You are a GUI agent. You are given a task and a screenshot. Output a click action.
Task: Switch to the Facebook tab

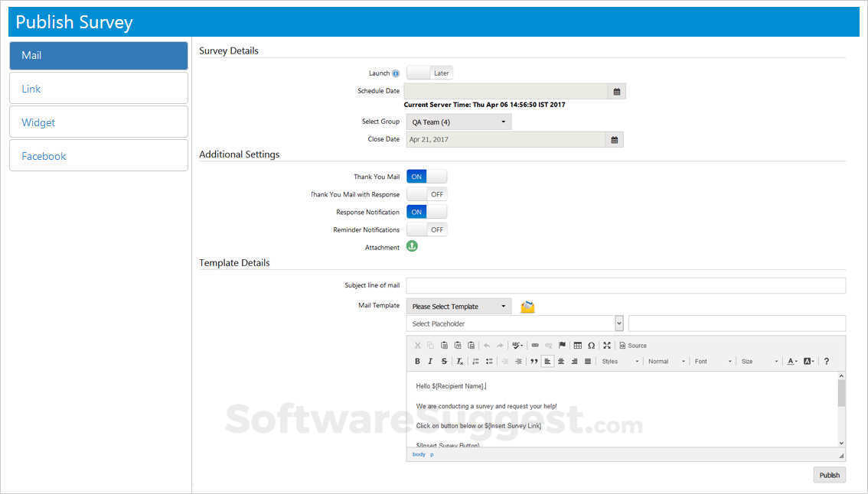click(99, 156)
